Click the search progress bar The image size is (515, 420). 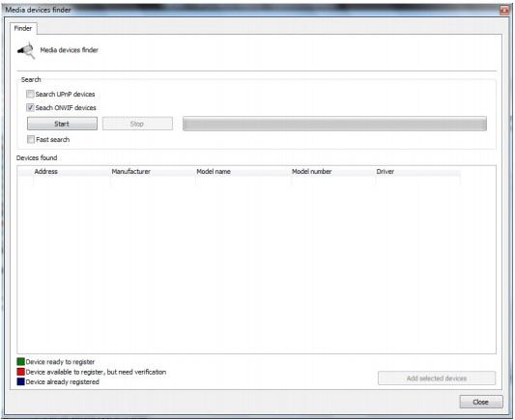pyautogui.click(x=334, y=124)
